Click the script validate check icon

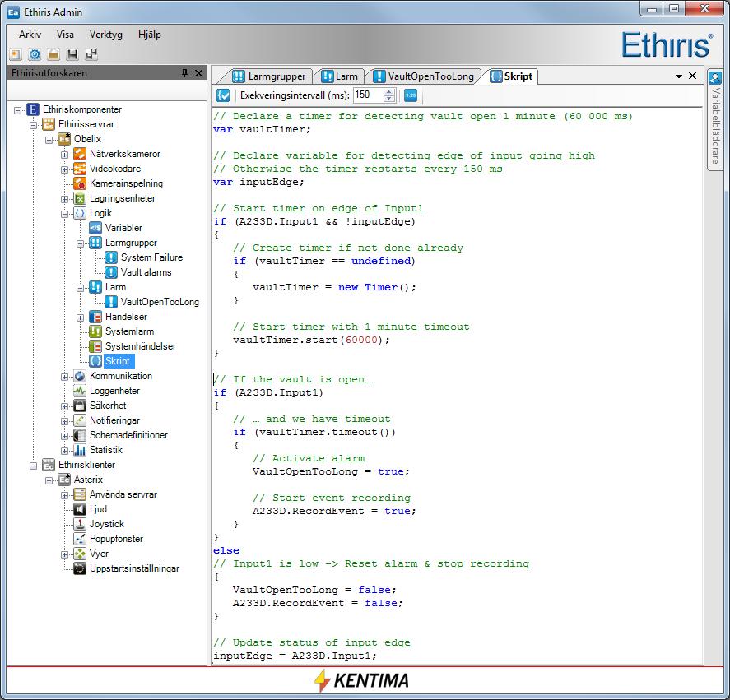(223, 95)
